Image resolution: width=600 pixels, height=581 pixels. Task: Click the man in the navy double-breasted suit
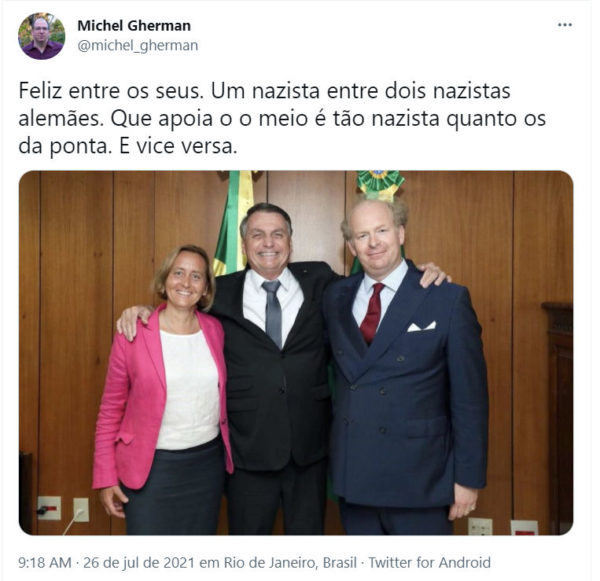tap(406, 367)
